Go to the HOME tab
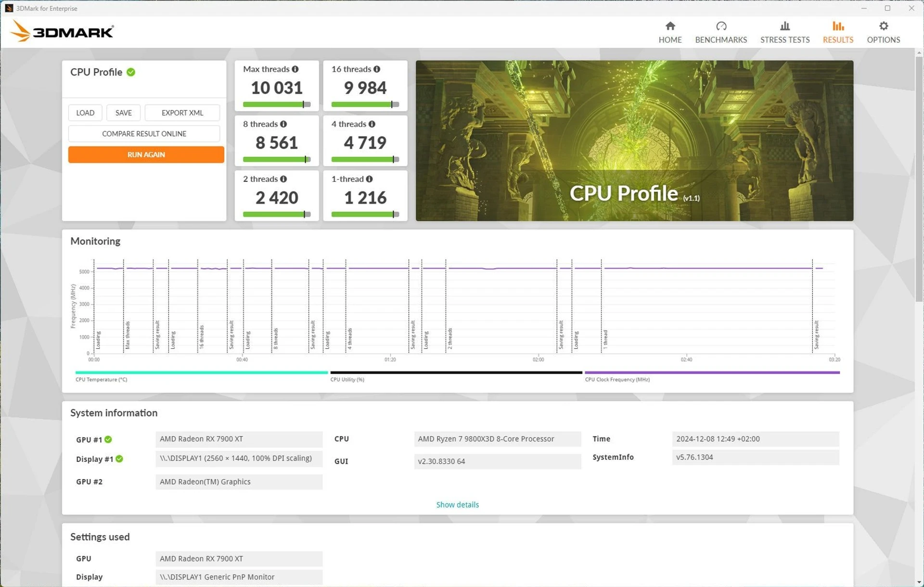Screen dimensions: 924x587 [x=670, y=32]
